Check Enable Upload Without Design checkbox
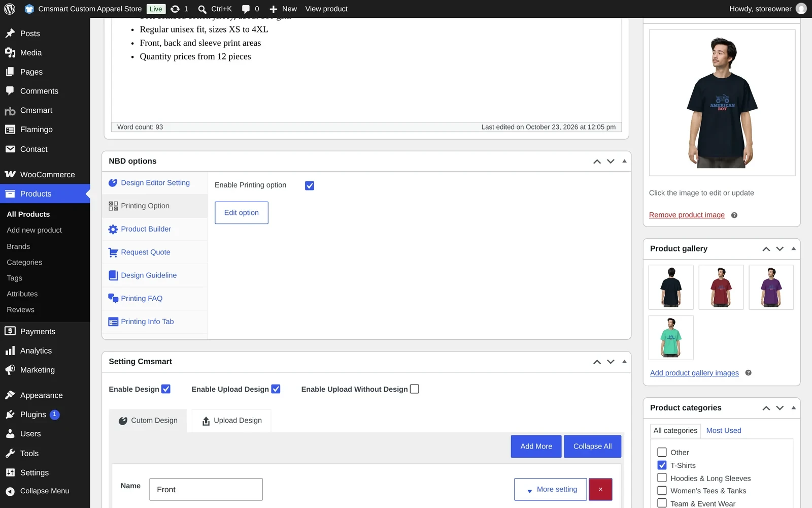This screenshot has height=508, width=812. click(415, 389)
